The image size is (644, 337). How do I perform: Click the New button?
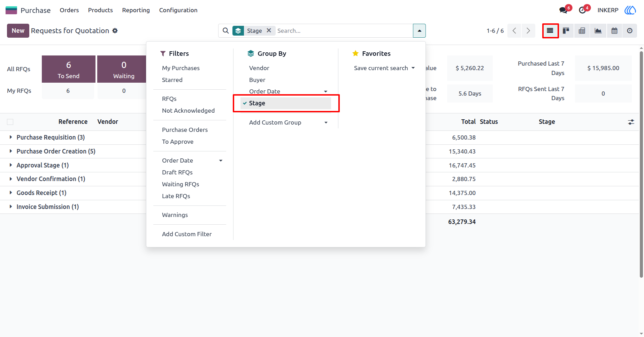18,31
